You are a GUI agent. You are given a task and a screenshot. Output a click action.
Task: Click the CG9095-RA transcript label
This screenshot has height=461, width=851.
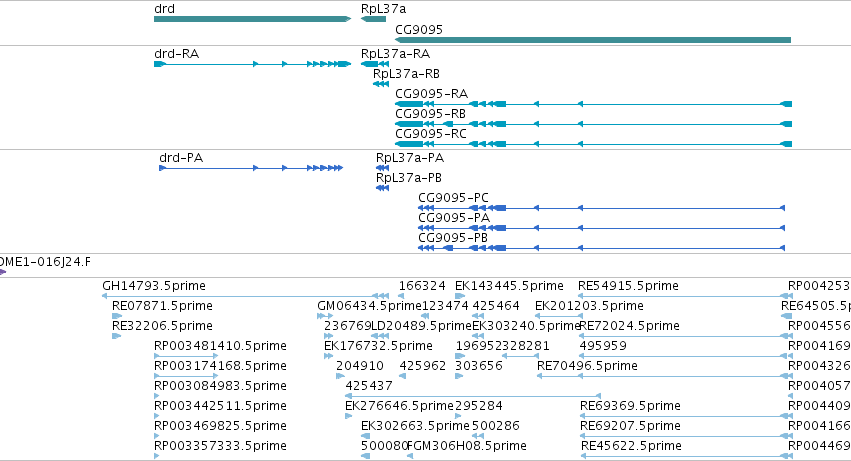431,94
